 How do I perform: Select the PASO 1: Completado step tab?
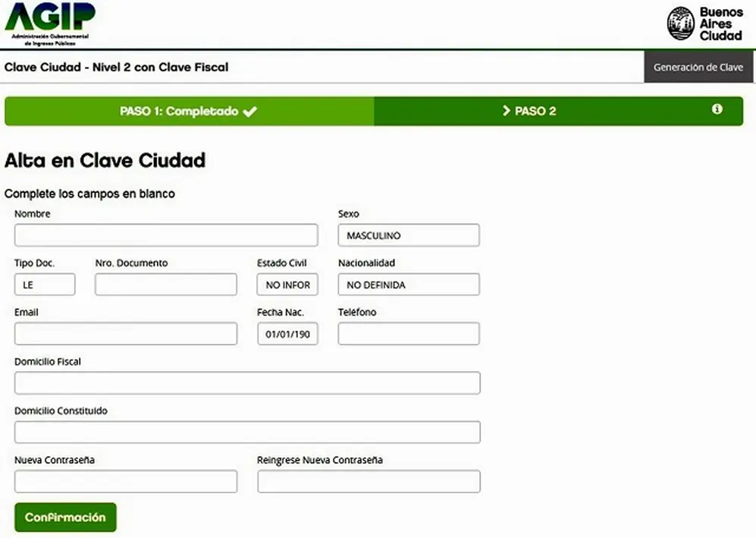coord(190,112)
